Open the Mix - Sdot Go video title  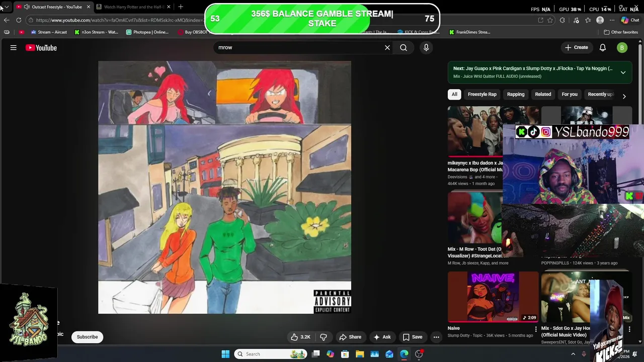pos(566,331)
